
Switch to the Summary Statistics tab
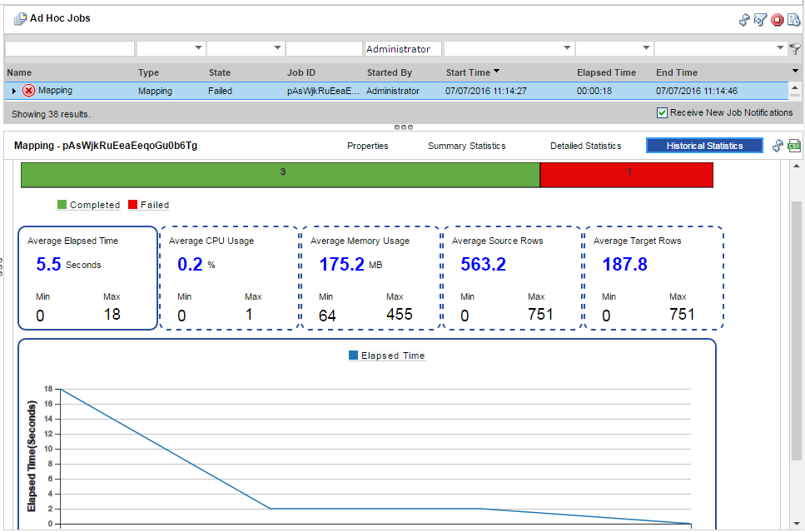[466, 146]
